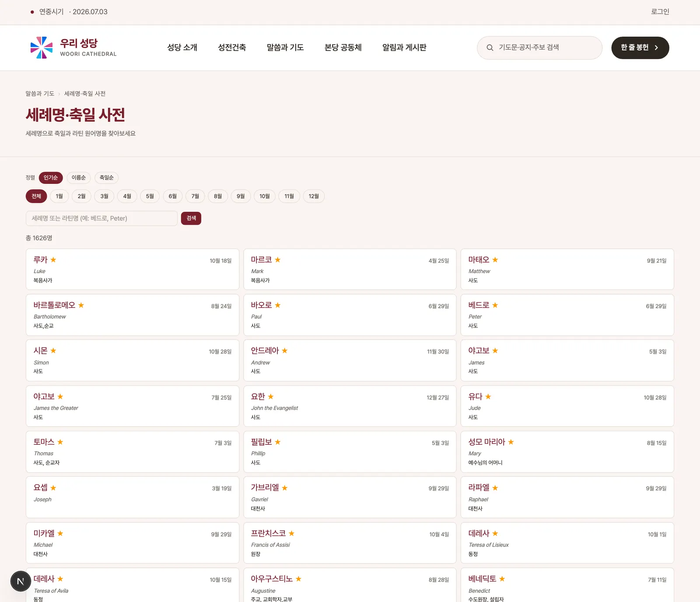Viewport: 700px width, 602px height.
Task: Select the 전체 month filter
Action: pyautogui.click(x=36, y=196)
